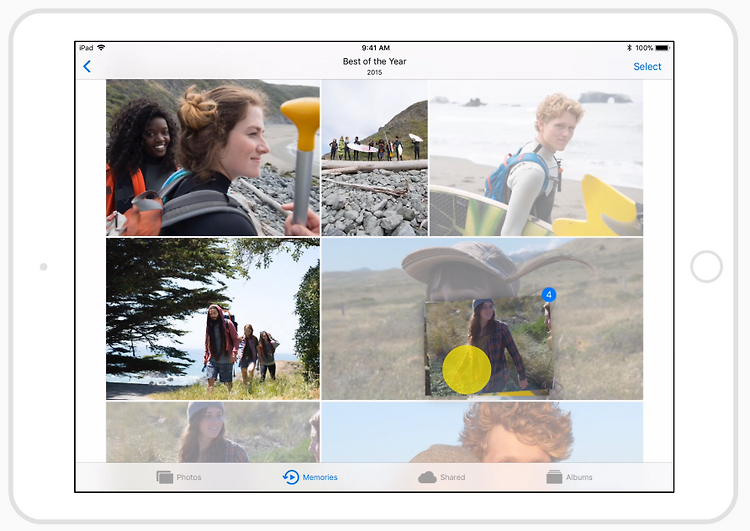Go back using the blue chevron arrow
Screen dimensions: 750x531
click(87, 66)
